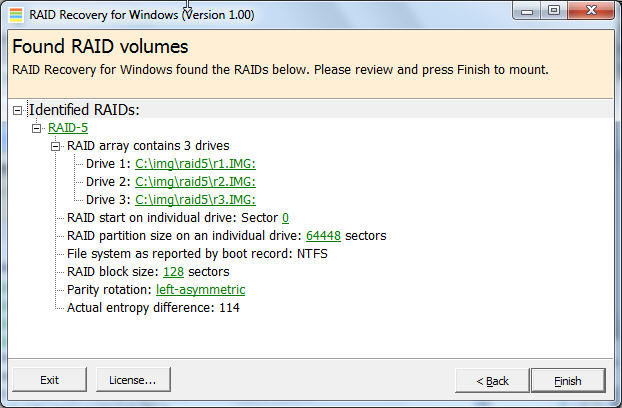
Task: Select the Drive 2: label
Action: [108, 182]
